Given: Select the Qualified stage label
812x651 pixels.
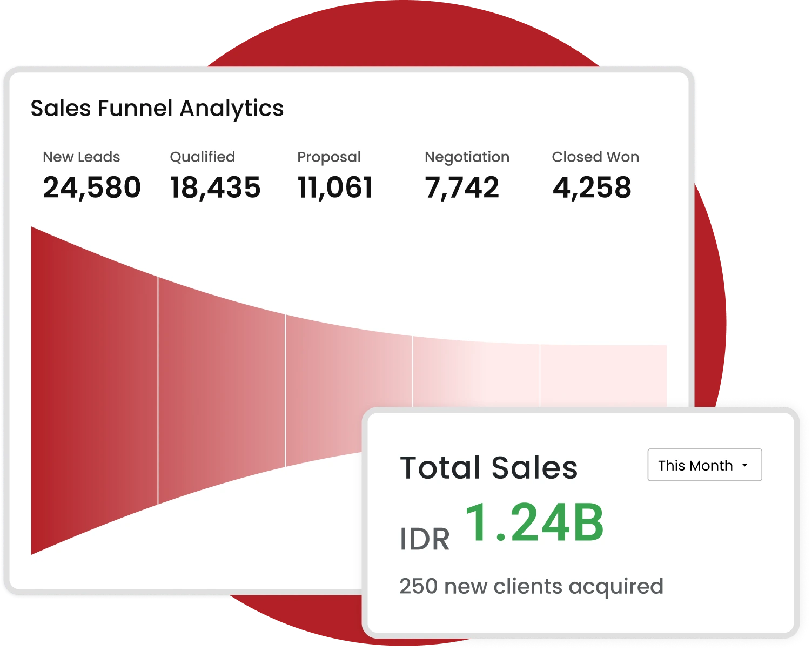Looking at the screenshot, I should [203, 157].
